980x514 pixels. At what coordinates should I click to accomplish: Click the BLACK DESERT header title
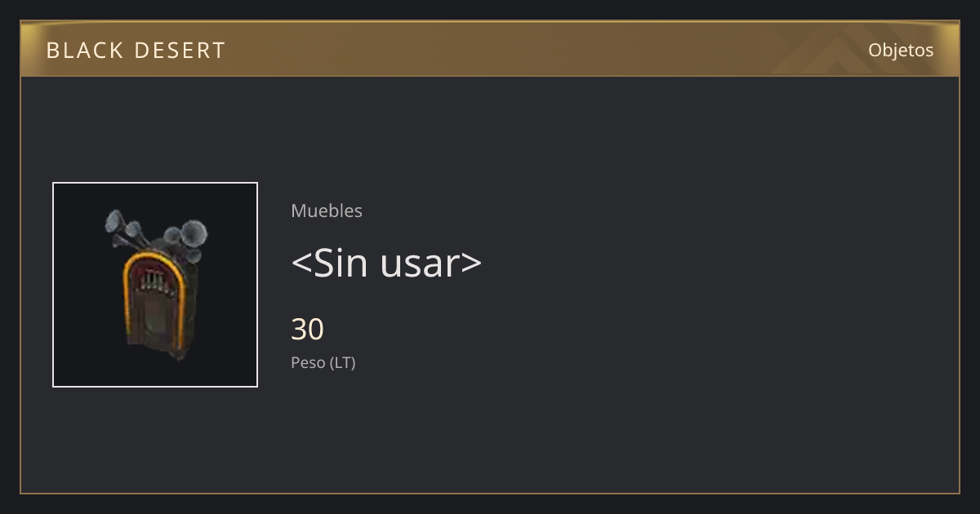136,51
